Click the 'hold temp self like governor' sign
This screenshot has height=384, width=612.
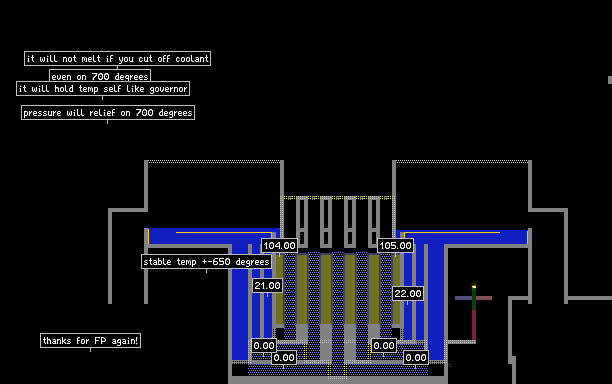(103, 89)
